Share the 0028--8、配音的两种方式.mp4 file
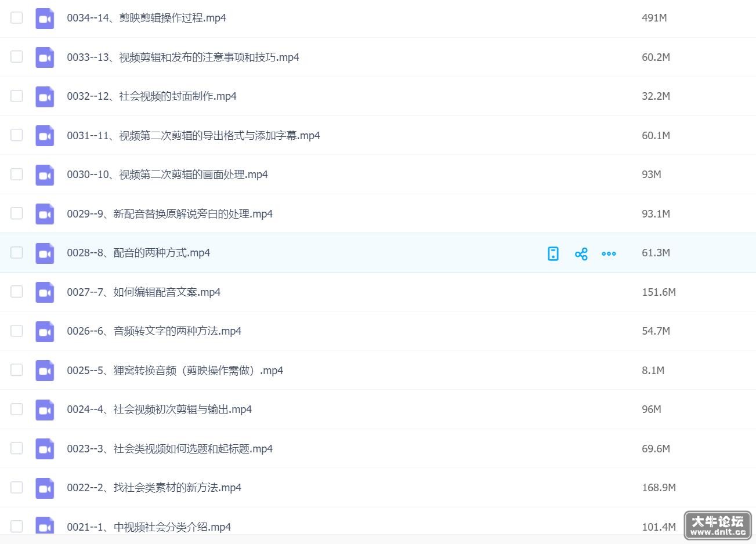This screenshot has height=544, width=756. [581, 253]
